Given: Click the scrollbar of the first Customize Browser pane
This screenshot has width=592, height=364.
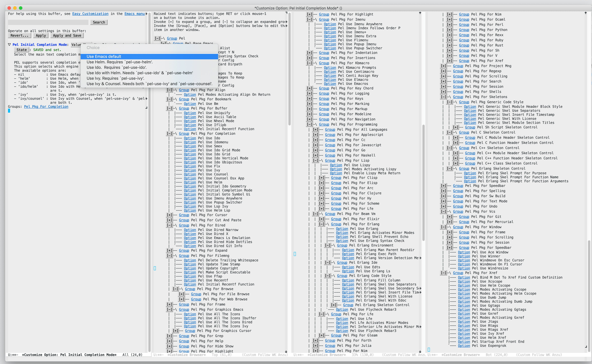Looking at the screenshot, I should pyautogui.click(x=290, y=69).
